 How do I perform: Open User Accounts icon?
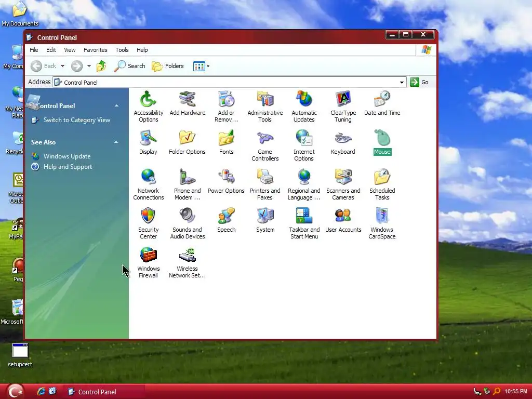pos(343,220)
